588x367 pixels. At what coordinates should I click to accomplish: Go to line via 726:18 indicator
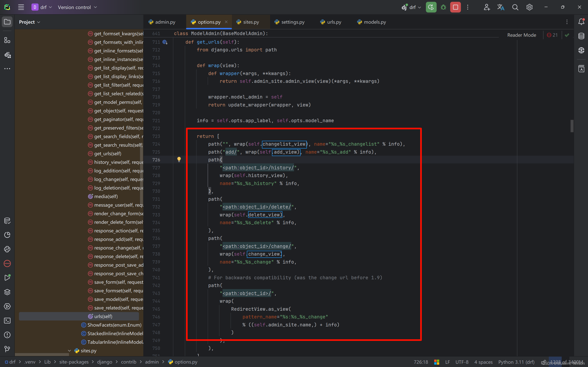click(421, 362)
